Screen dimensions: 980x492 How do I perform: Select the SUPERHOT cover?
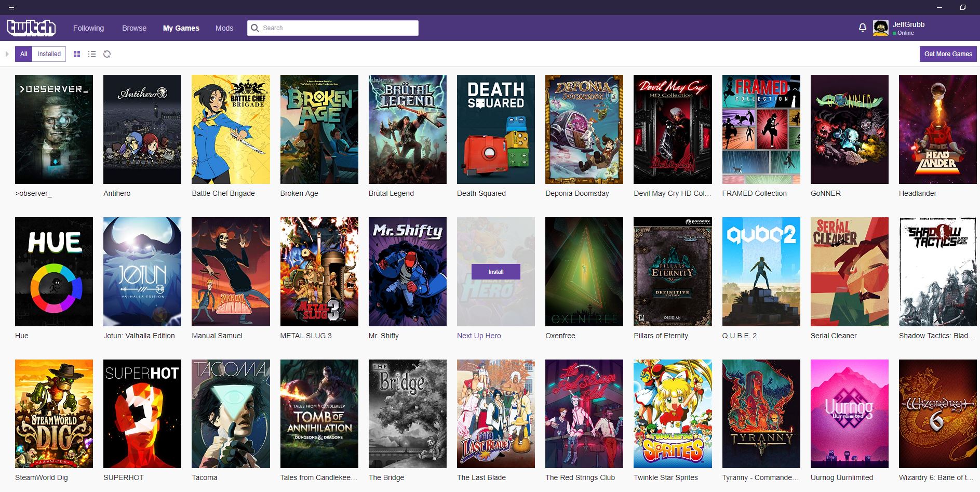pyautogui.click(x=142, y=414)
